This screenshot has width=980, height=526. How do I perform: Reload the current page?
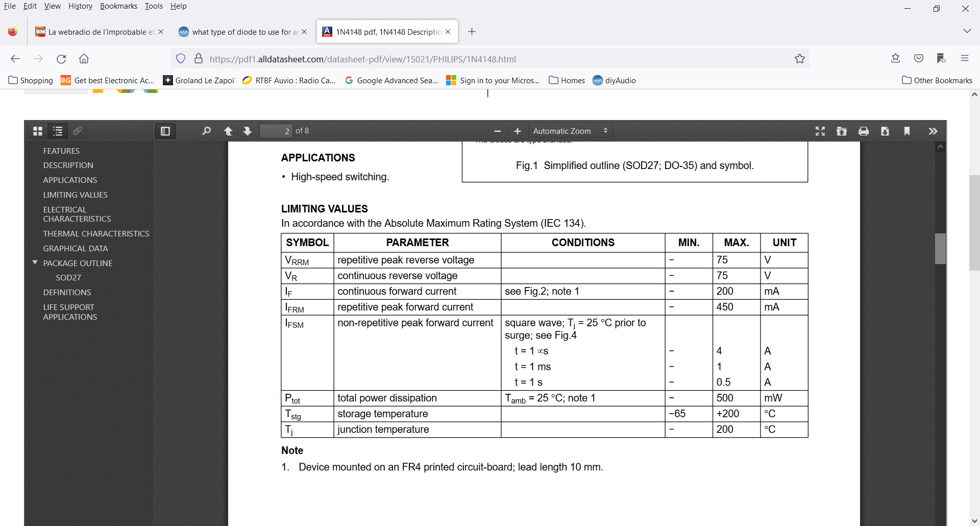tap(61, 59)
